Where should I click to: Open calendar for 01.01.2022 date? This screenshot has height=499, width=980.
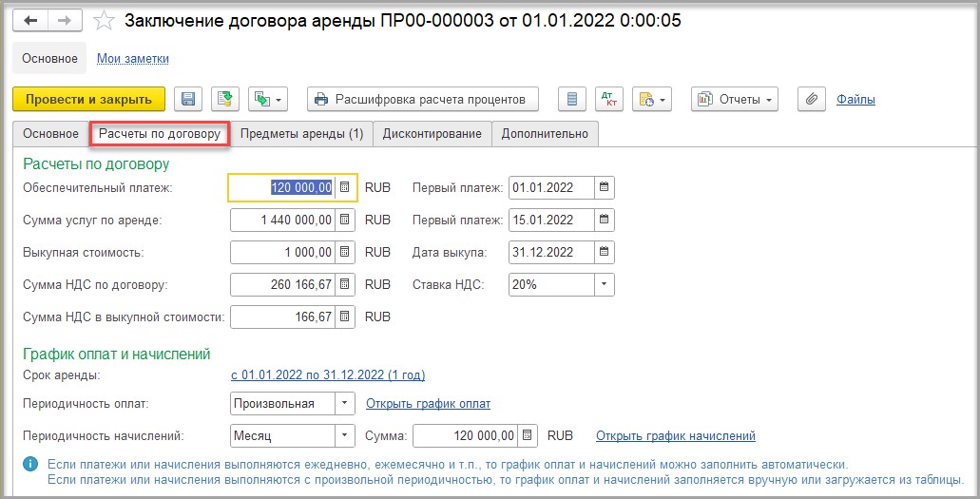point(604,187)
